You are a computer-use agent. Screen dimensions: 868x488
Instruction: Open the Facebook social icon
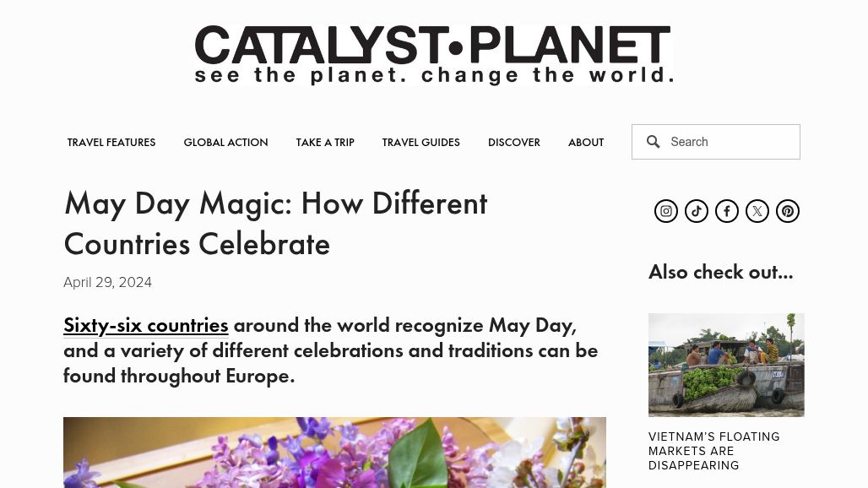(x=727, y=211)
